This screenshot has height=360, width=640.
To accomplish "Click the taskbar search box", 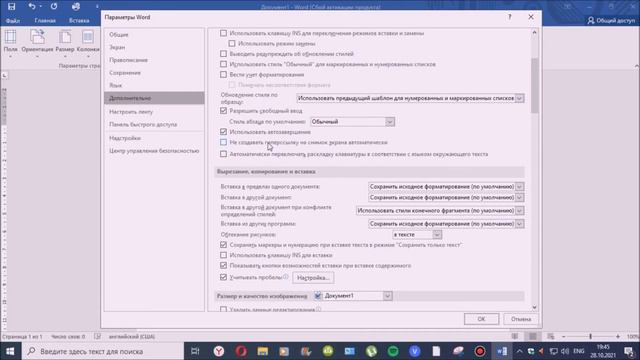I will [103, 351].
